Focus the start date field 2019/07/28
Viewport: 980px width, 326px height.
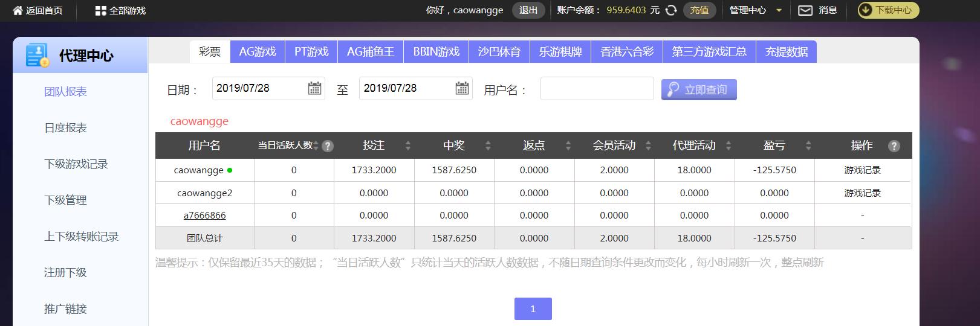(268, 88)
